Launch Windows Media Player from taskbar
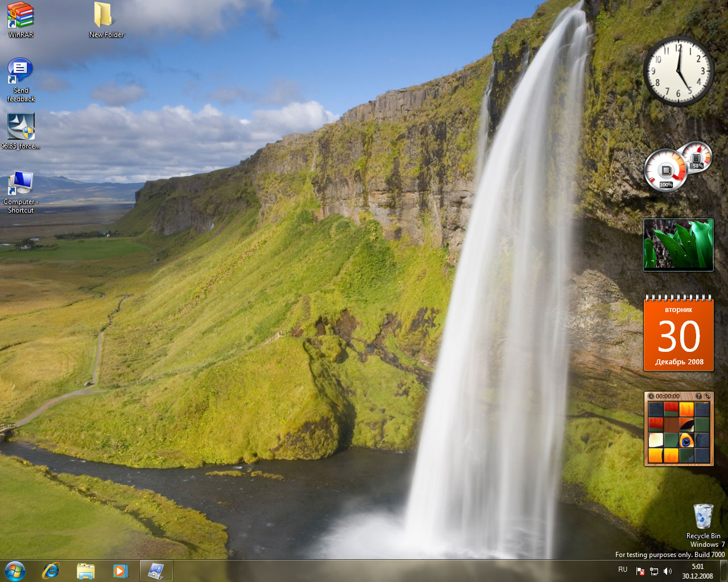This screenshot has width=728, height=582. coord(120,571)
